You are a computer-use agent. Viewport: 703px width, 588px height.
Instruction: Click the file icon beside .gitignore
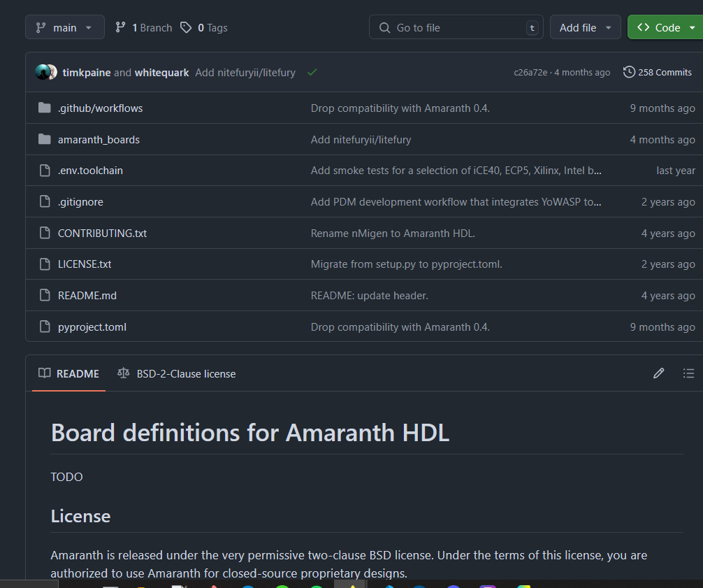45,201
